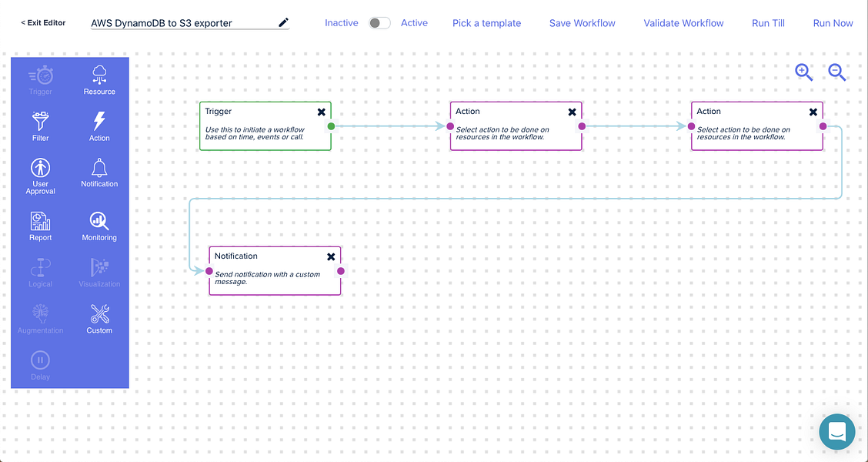Click Notification node's output port
This screenshot has width=868, height=462.
(341, 271)
